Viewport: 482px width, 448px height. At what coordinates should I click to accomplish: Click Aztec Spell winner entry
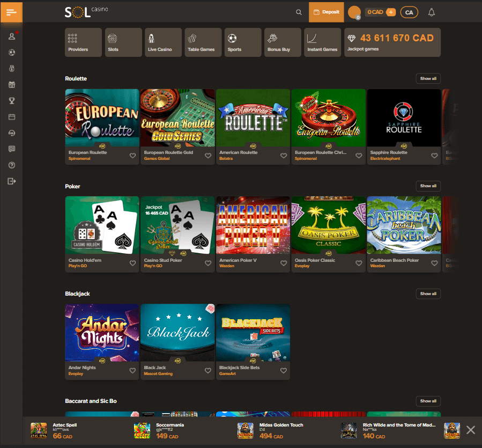(x=54, y=430)
